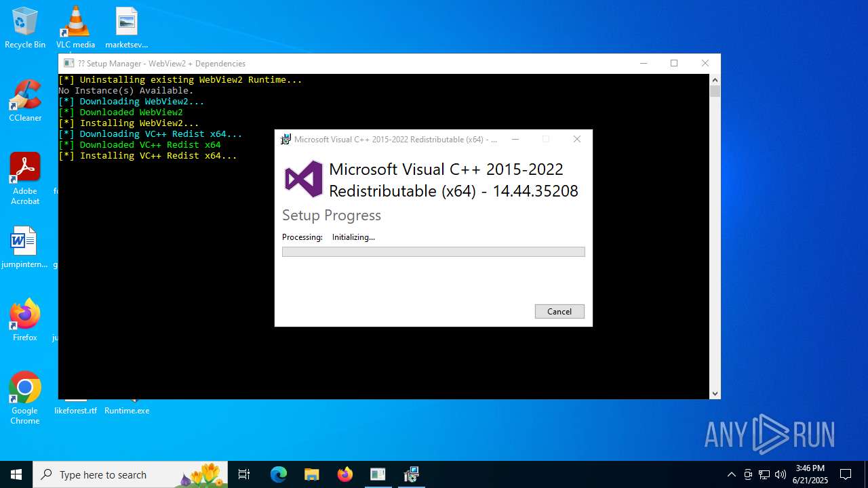Viewport: 868px width, 488px height.
Task: Click the taskbar search box
Action: click(x=129, y=474)
